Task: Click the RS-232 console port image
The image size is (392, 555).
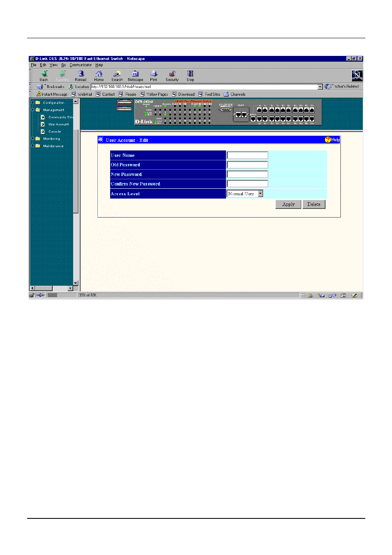Action: tap(226, 110)
